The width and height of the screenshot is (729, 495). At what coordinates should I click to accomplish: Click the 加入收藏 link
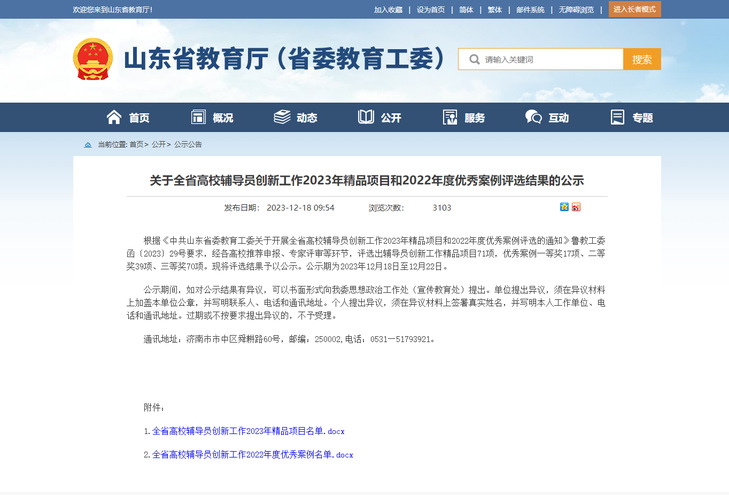pyautogui.click(x=388, y=10)
